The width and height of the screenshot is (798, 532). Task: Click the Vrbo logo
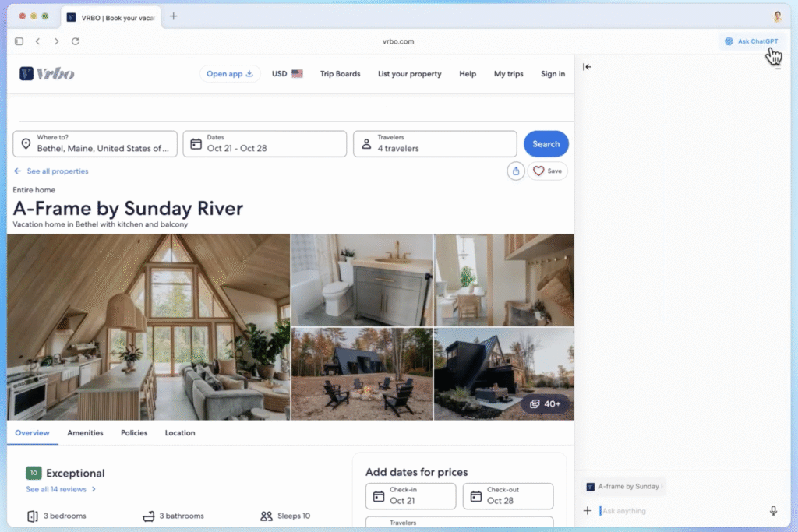point(47,74)
